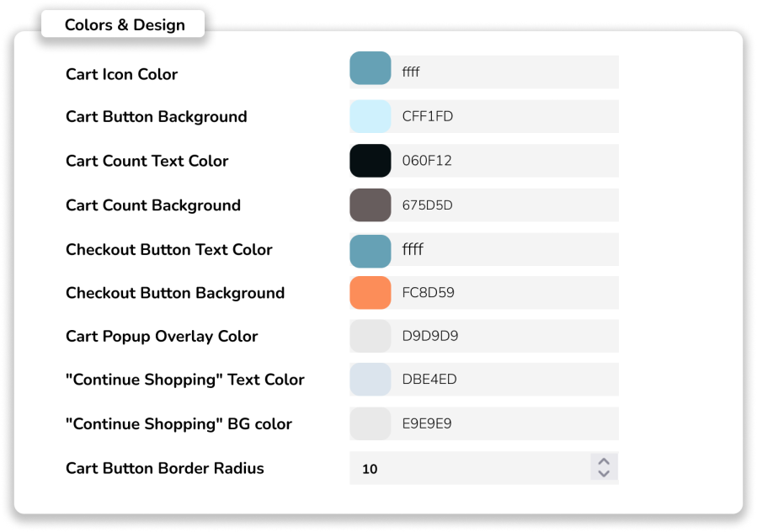The height and width of the screenshot is (532, 757).
Task: Open "Continue Shopping" Text Color swatch
Action: point(371,380)
